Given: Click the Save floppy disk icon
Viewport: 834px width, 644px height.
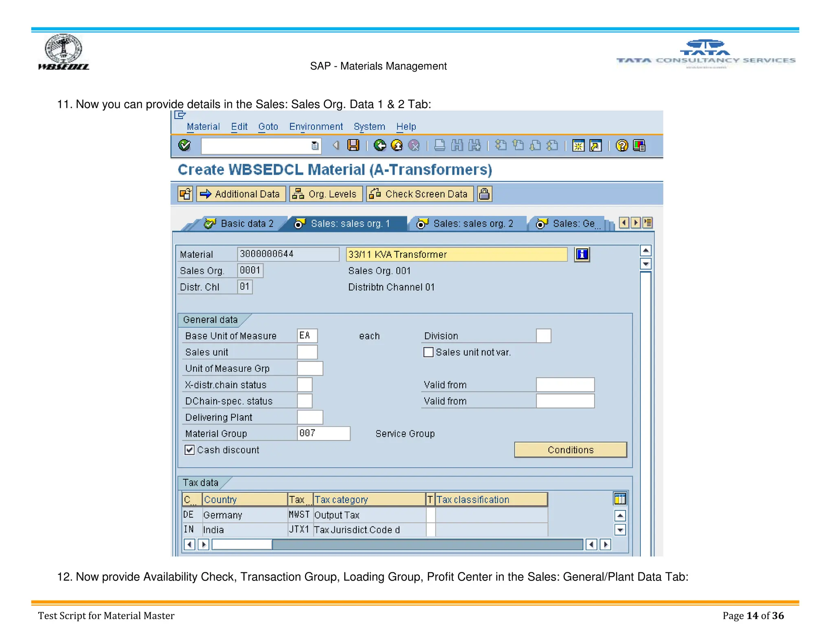Looking at the screenshot, I should click(353, 145).
